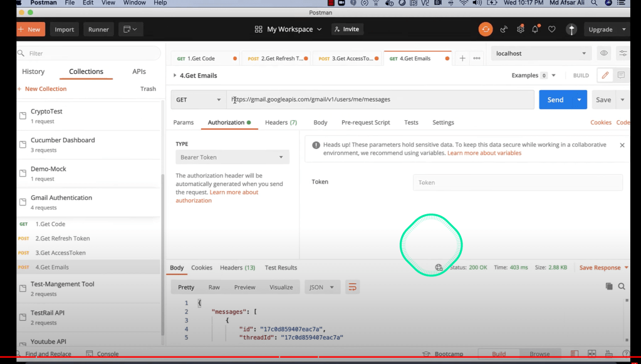Switch to the History sidebar tab
The height and width of the screenshot is (364, 641).
[33, 71]
